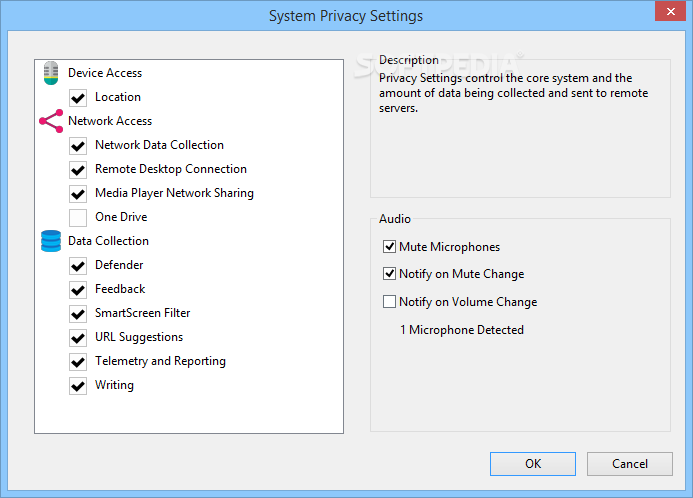Screen dimensions: 693x498
Task: Toggle SmartScreen Filter checkbox
Action: [78, 314]
